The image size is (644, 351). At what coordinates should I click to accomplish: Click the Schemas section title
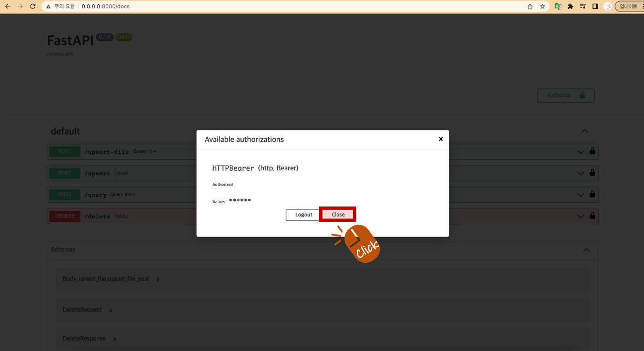[63, 250]
